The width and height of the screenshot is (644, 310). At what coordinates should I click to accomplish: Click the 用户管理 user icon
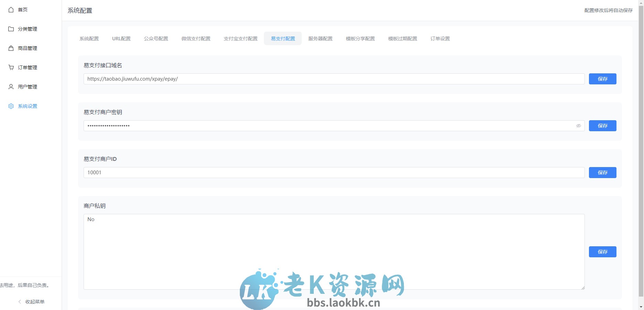pyautogui.click(x=11, y=87)
